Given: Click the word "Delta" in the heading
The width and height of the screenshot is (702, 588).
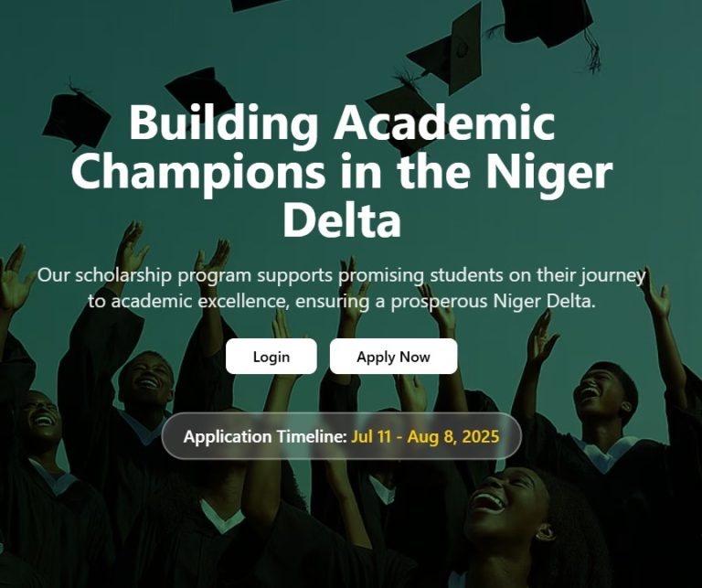Looking at the screenshot, I should click(342, 219).
